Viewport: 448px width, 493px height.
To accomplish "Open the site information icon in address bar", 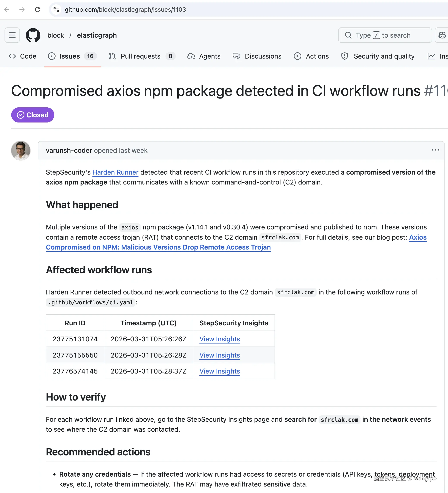I will [x=56, y=10].
